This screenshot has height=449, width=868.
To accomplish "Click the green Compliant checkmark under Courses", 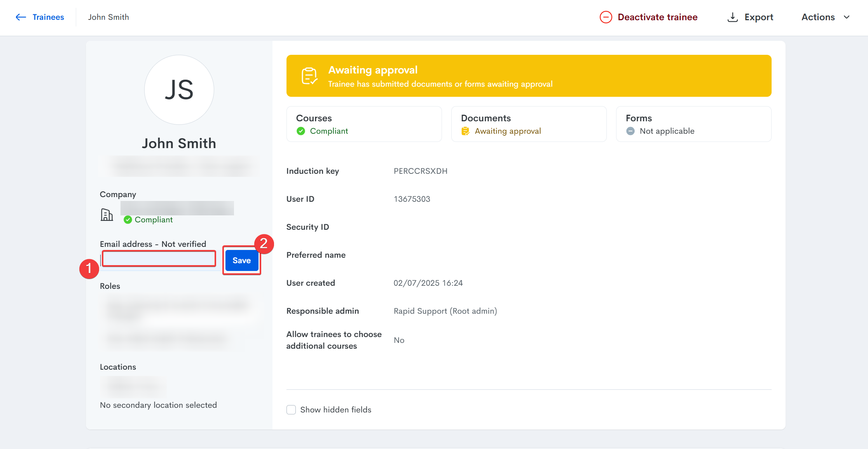I will [301, 131].
